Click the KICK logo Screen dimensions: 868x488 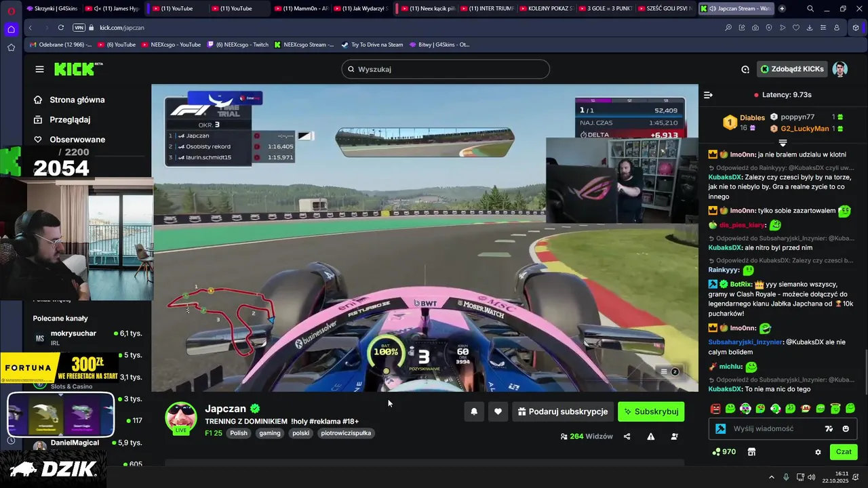(x=78, y=68)
